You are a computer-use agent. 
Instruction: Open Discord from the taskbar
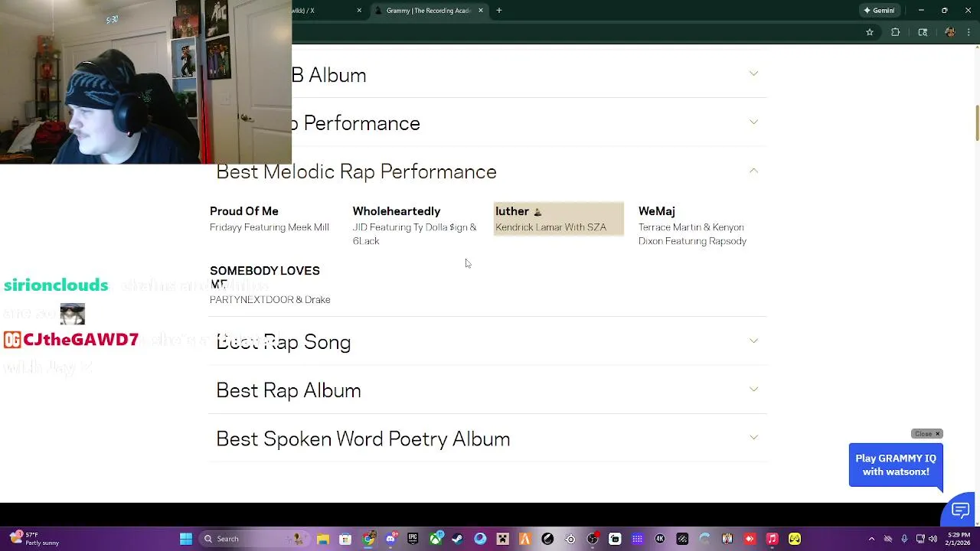point(390,539)
